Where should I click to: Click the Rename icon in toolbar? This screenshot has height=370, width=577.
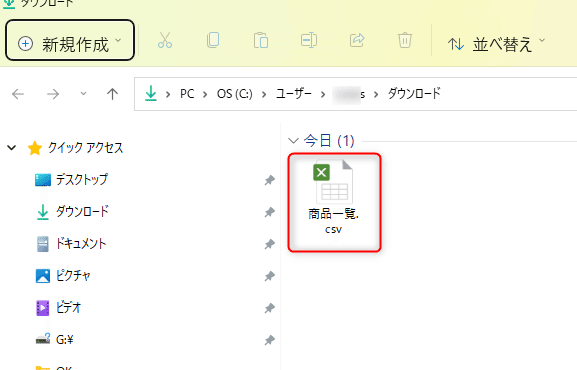point(309,40)
